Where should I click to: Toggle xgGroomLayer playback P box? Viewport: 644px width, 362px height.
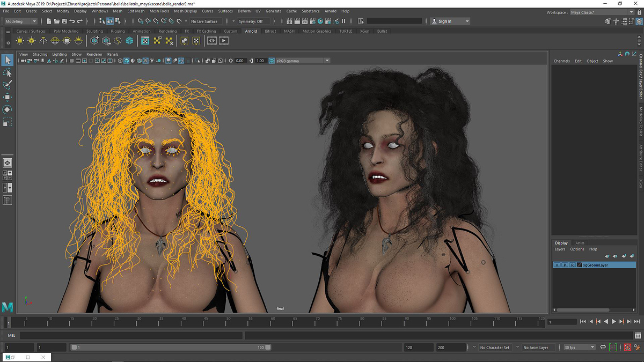click(x=565, y=265)
